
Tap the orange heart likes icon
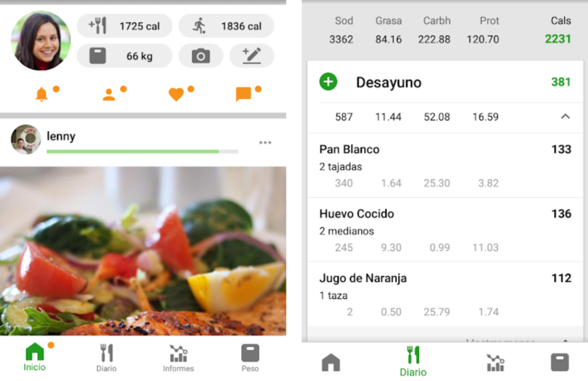[x=176, y=94]
